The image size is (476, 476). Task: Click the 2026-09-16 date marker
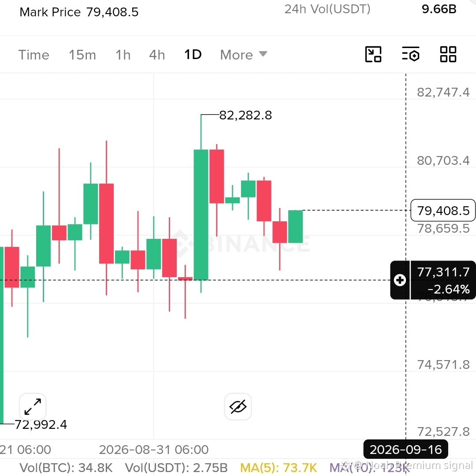(x=405, y=449)
